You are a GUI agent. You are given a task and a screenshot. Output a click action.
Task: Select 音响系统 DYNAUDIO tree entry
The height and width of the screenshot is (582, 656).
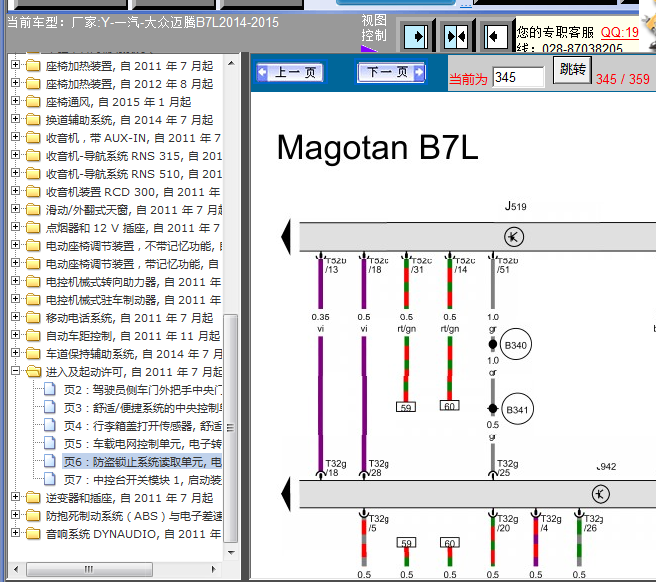[x=133, y=534]
